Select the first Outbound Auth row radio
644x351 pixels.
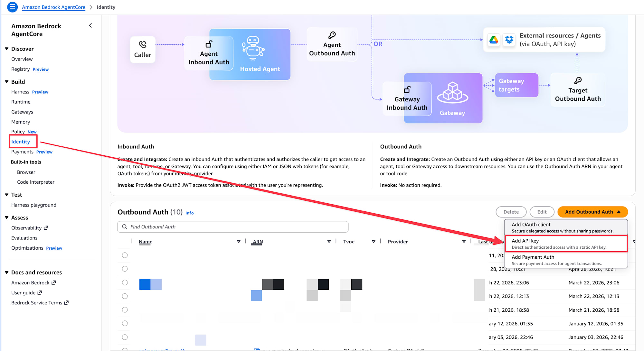coord(125,255)
